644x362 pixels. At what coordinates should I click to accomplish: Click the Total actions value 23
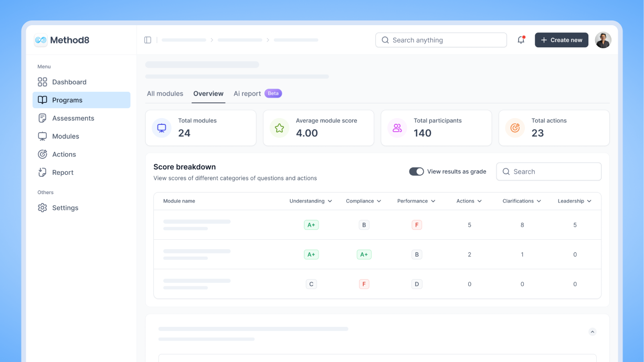(537, 133)
